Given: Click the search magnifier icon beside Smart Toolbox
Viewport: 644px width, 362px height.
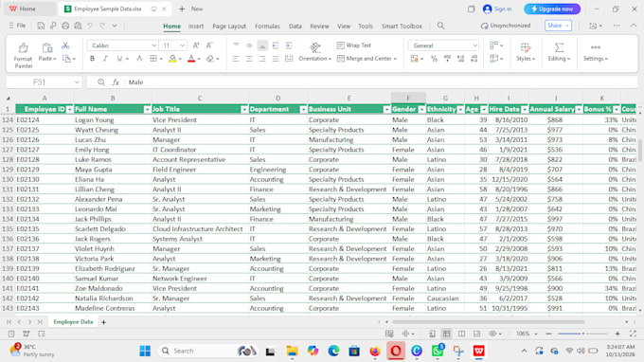Looking at the screenshot, I should pyautogui.click(x=440, y=26).
